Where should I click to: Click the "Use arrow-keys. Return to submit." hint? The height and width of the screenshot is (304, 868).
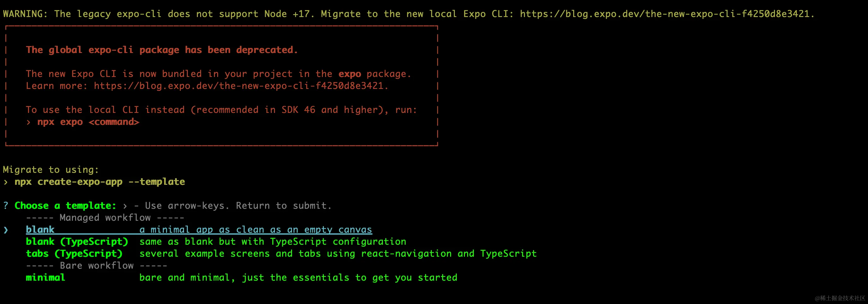point(238,206)
